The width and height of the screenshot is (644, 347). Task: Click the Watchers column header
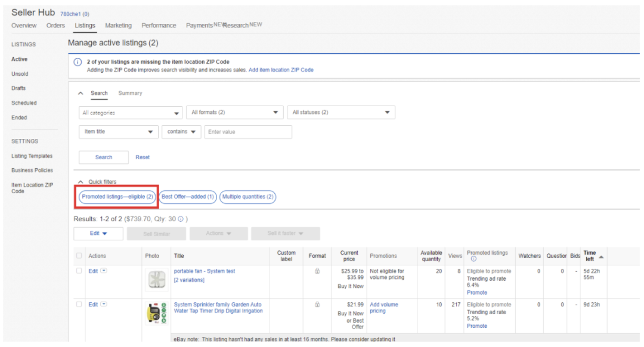click(530, 256)
